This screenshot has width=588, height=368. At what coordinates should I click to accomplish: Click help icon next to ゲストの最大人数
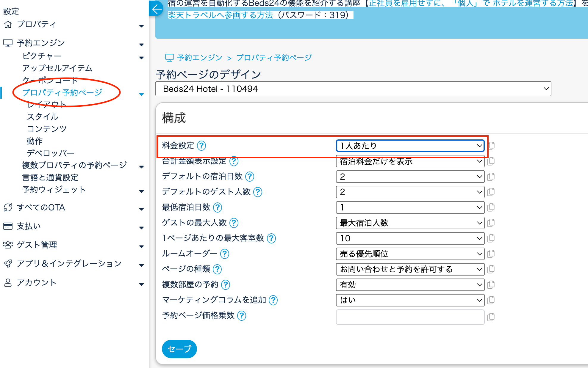pos(234,223)
